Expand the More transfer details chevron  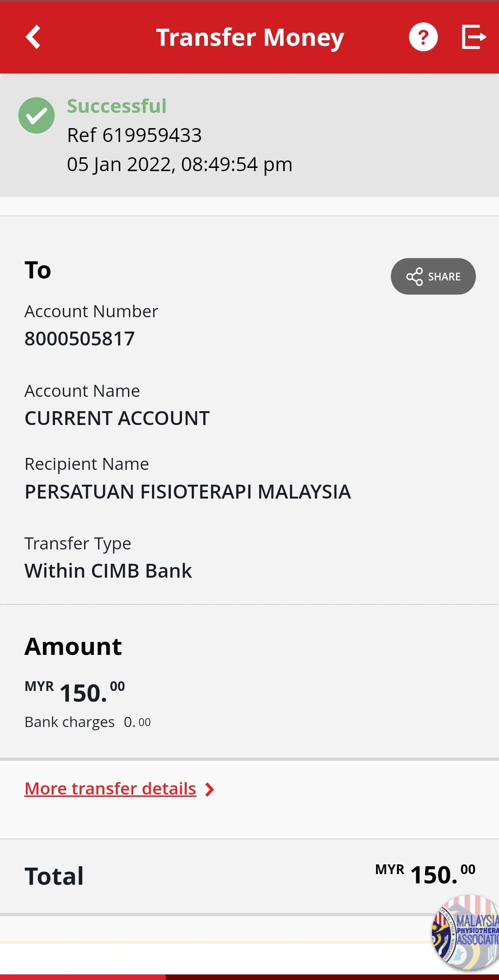tap(210, 789)
